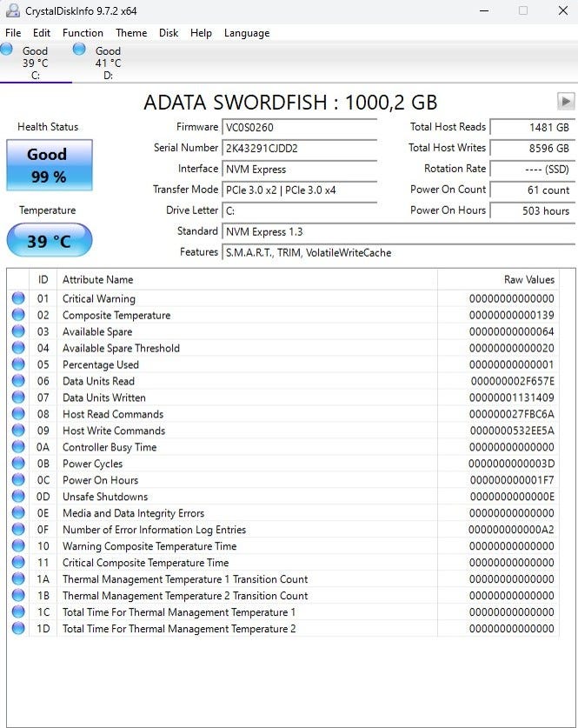Open the Language menu
Image resolution: width=578 pixels, height=728 pixels.
(x=247, y=33)
